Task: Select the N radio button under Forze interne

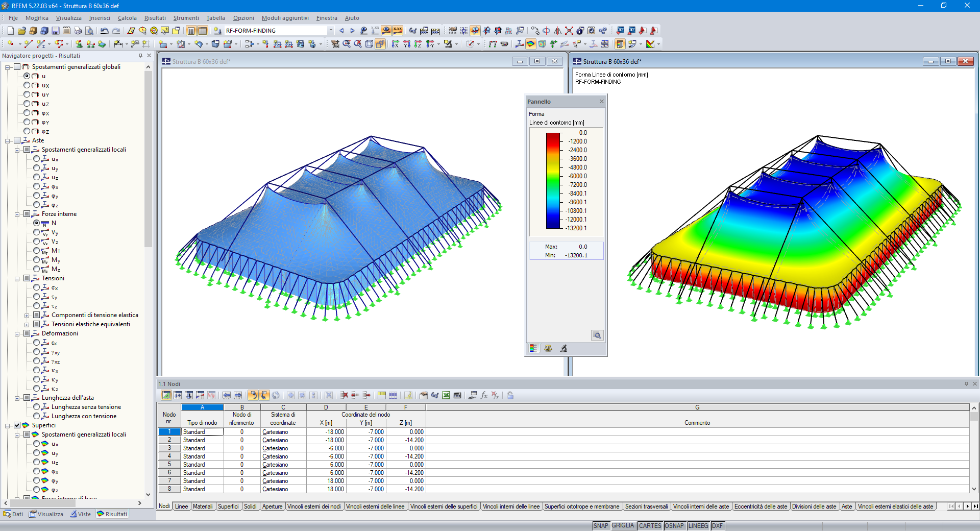Action: 36,223
